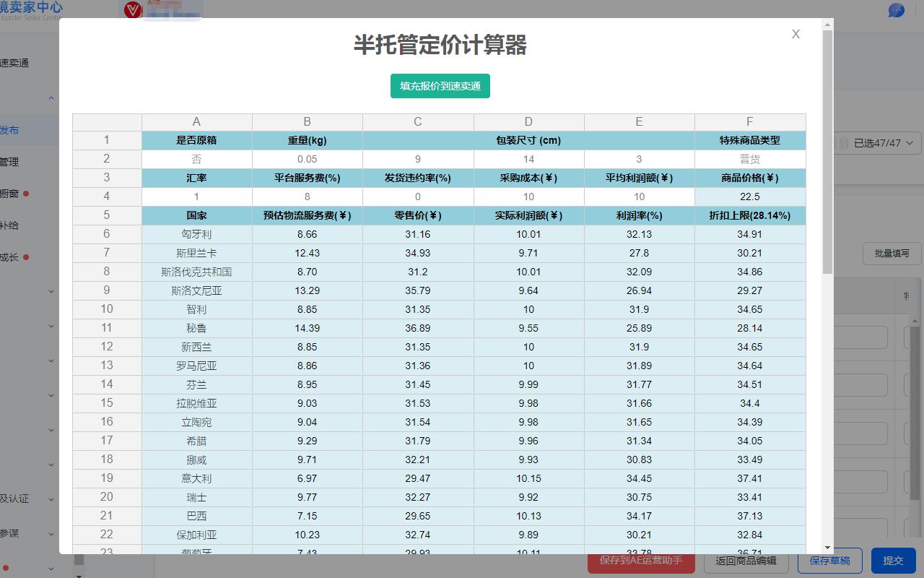Click the 折扣上限(28.14%) header cell
924x578 pixels.
point(750,215)
